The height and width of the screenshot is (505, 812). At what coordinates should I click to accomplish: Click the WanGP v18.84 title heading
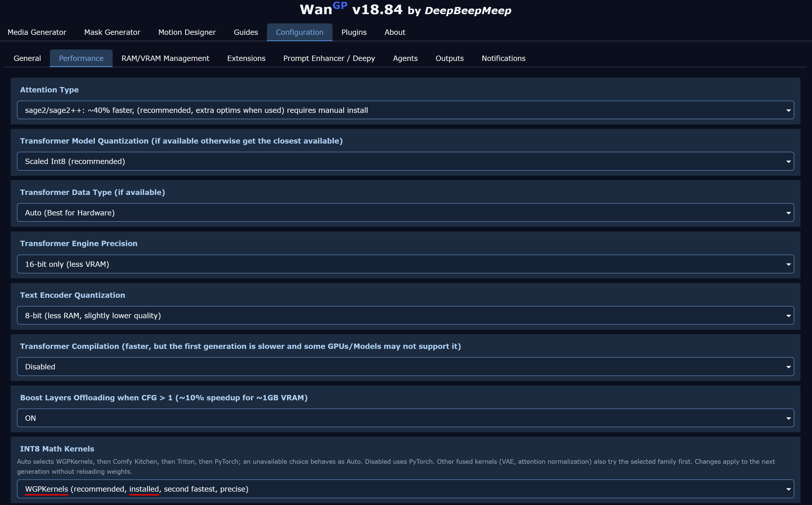click(x=405, y=9)
